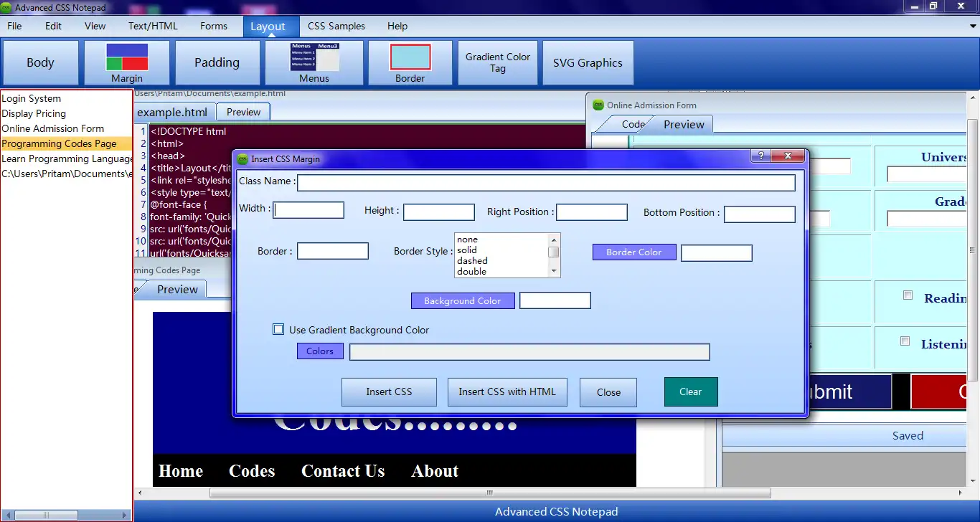Click the Right Position input field
Viewport: 980px width, 522px height.
pyautogui.click(x=592, y=212)
